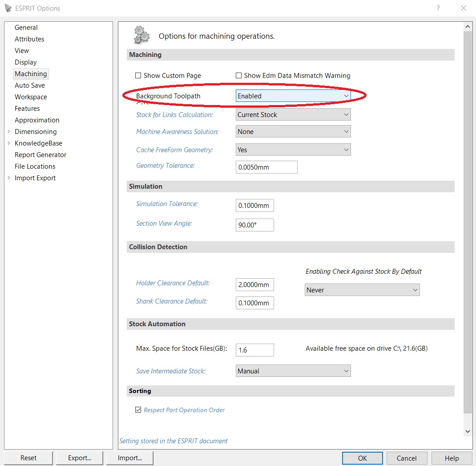Click the Simulation Tolerance field
Screen dimensions: 476x466
click(x=255, y=205)
